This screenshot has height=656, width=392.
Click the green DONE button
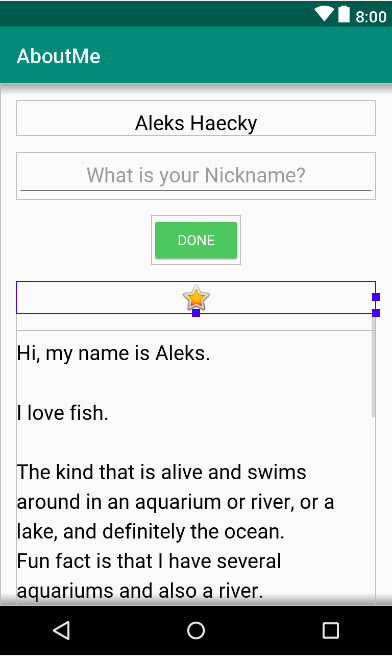(x=196, y=240)
